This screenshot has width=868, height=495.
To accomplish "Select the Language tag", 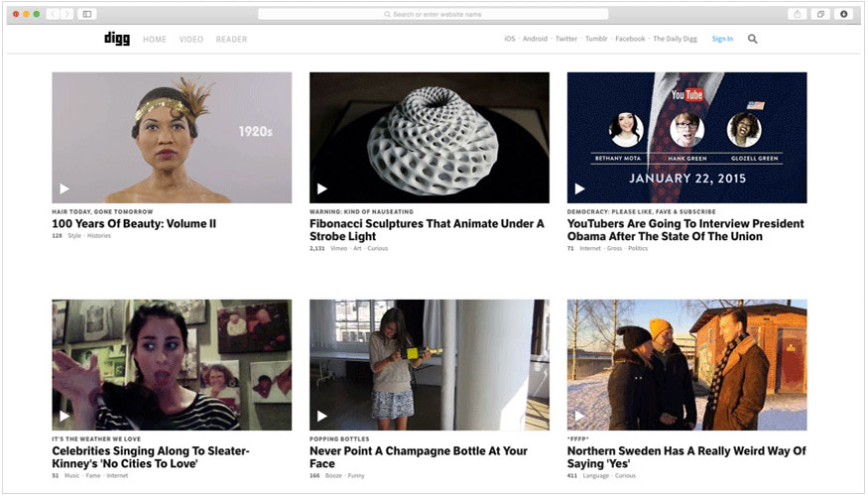I will 595,475.
